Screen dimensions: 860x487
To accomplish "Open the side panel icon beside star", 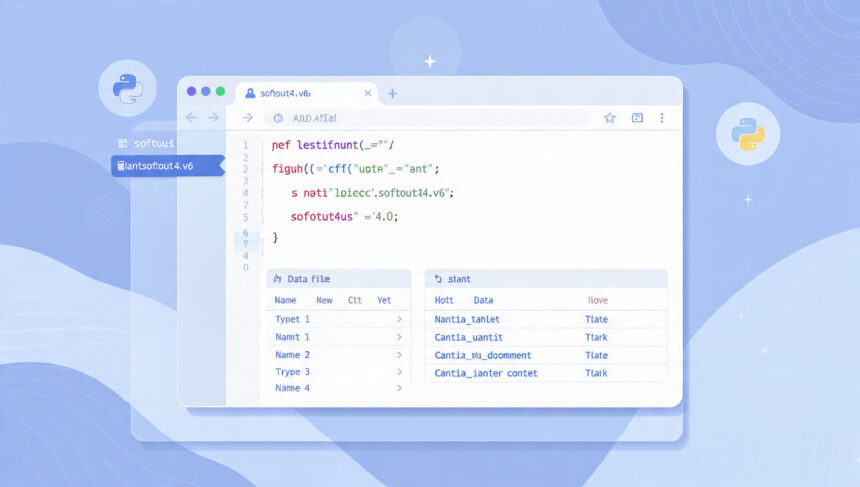I will point(637,118).
